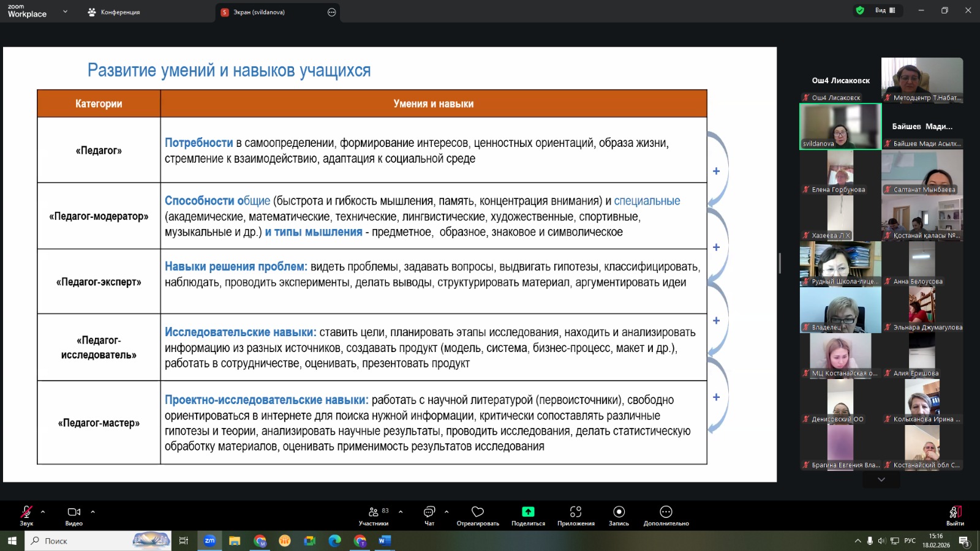The width and height of the screenshot is (980, 551).
Task: Open the View layout button
Action: [884, 10]
